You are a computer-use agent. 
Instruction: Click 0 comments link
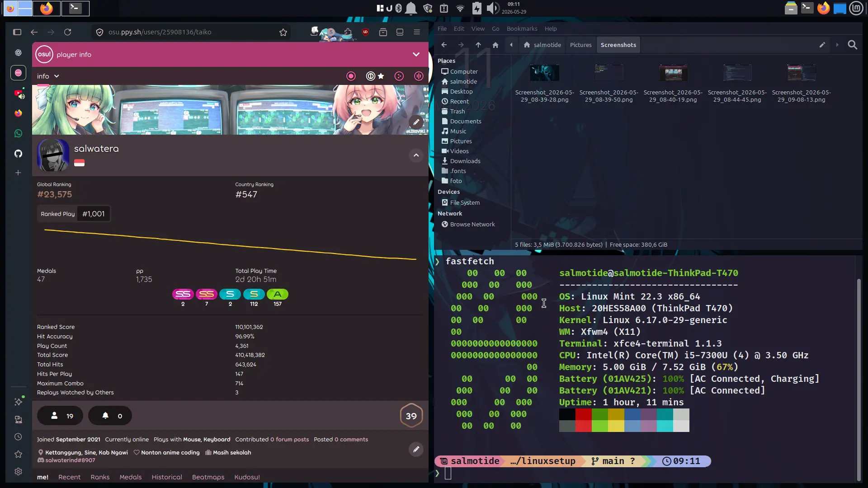coord(351,440)
